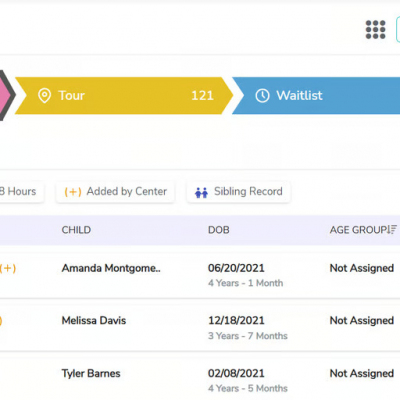Select the Tour pipeline stage

pyautogui.click(x=123, y=96)
